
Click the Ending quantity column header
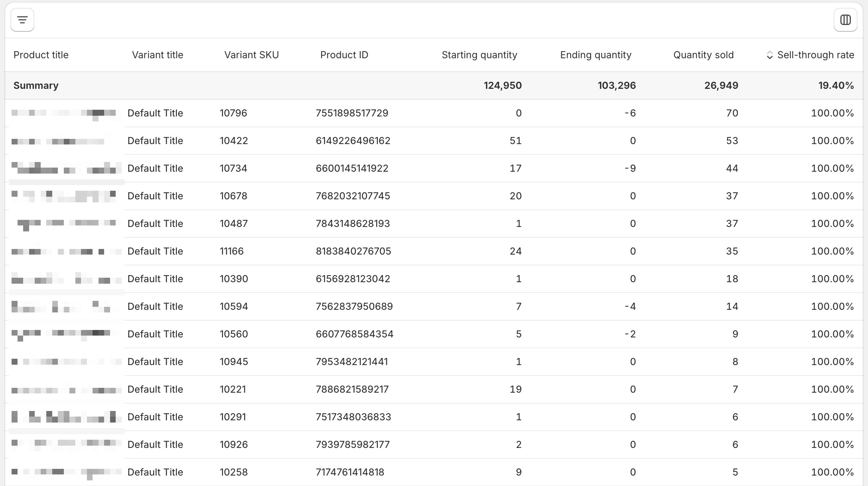pos(596,55)
